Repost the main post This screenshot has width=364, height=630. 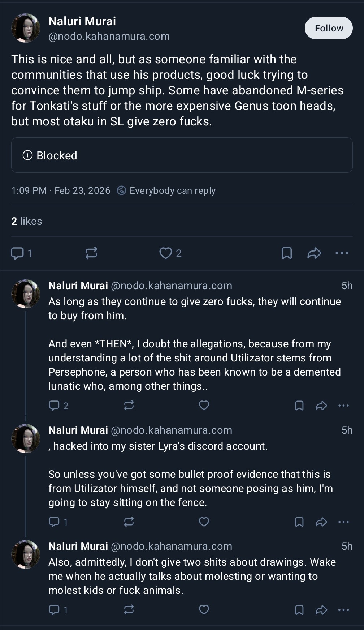coord(91,253)
